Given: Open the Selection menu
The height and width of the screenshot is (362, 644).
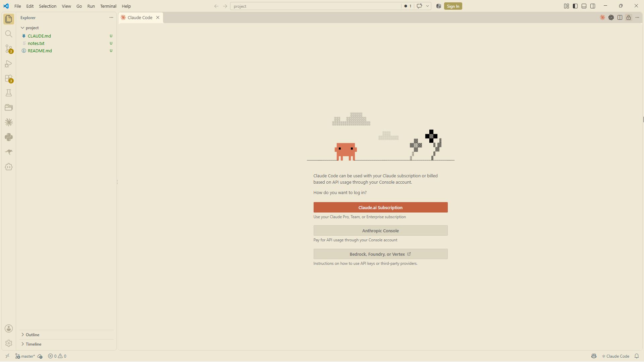Looking at the screenshot, I should pos(48,6).
